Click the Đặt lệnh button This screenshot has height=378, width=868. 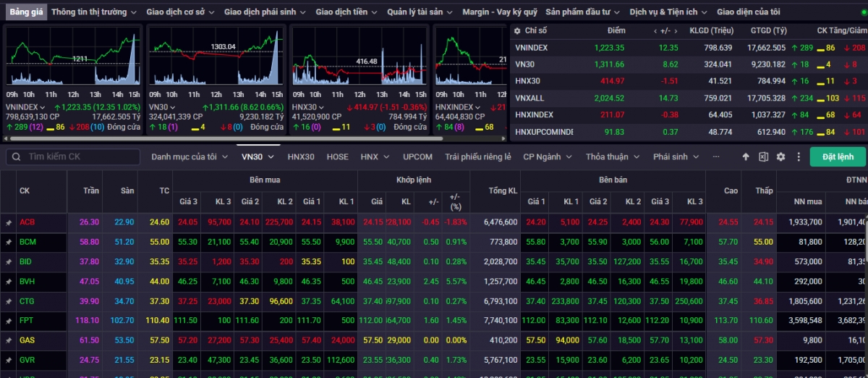click(838, 157)
